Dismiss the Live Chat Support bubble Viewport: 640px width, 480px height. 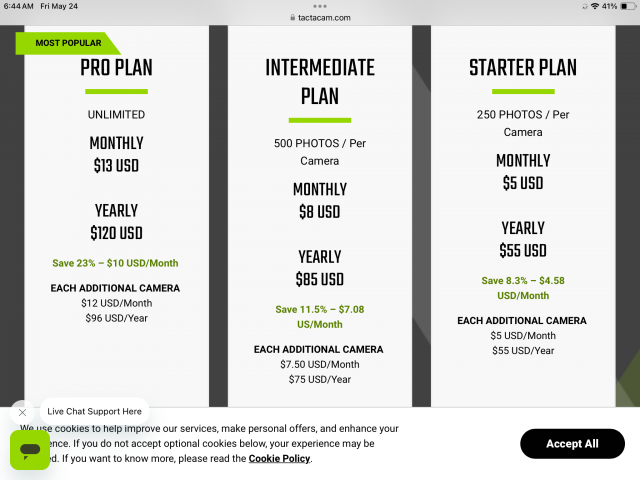point(22,412)
